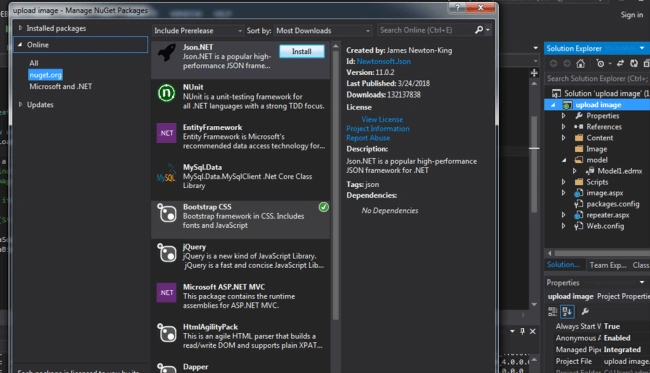The image size is (650, 373).
Task: Switch to the Class View tab
Action: coord(641,265)
